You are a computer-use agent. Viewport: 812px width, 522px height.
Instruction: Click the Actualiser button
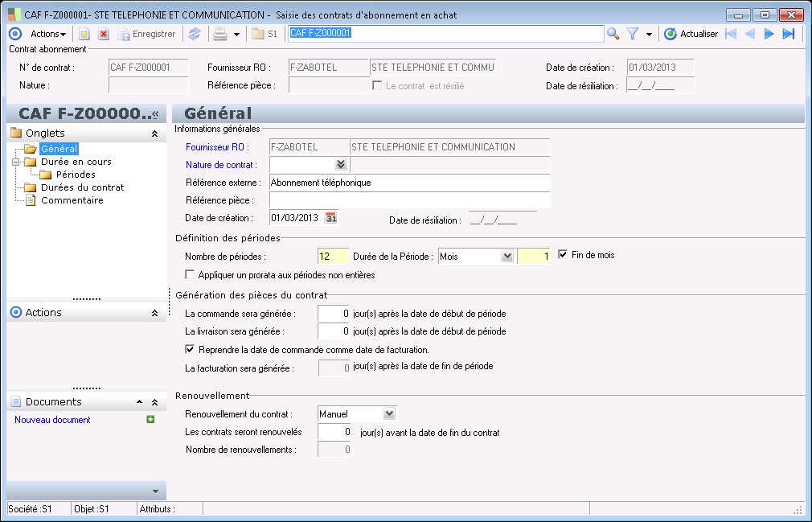(x=691, y=34)
